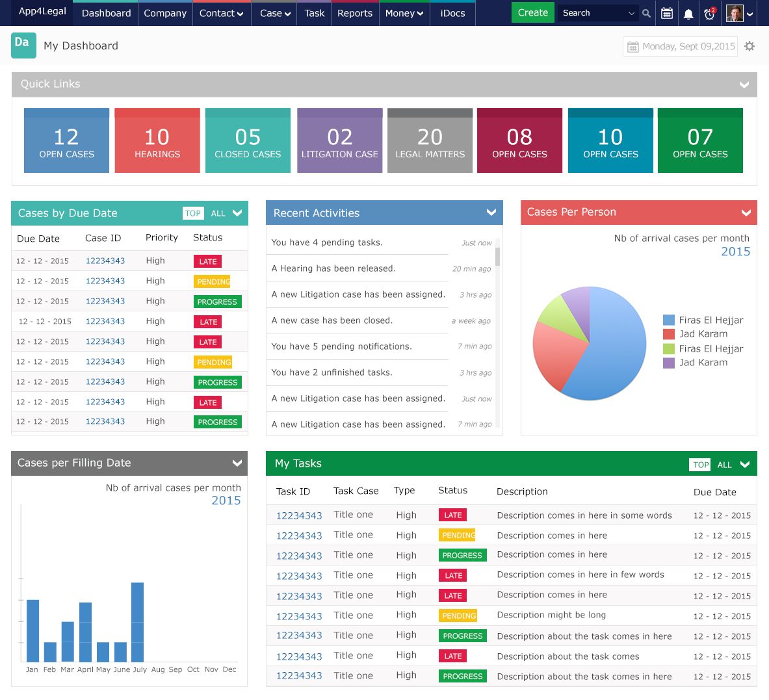Click the search magnifier icon
This screenshot has width=769, height=700.
click(x=646, y=13)
